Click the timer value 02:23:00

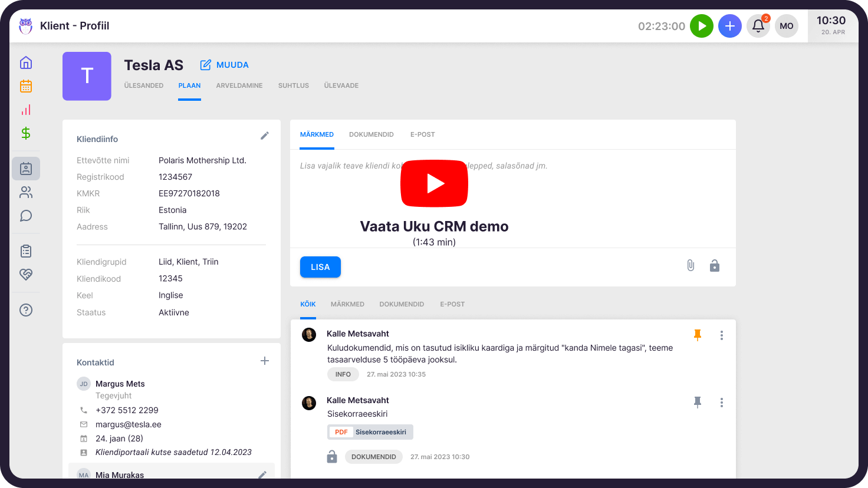point(662,26)
